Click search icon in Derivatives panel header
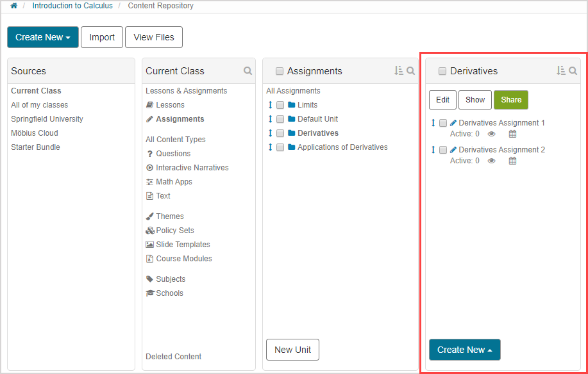Viewport: 588px width, 374px height. click(573, 71)
